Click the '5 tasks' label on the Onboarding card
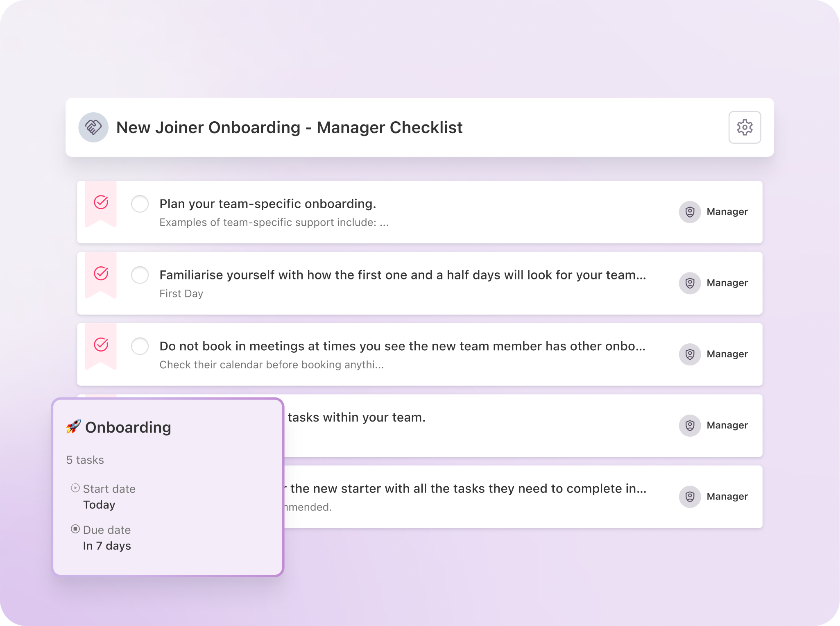This screenshot has width=840, height=626. click(85, 460)
